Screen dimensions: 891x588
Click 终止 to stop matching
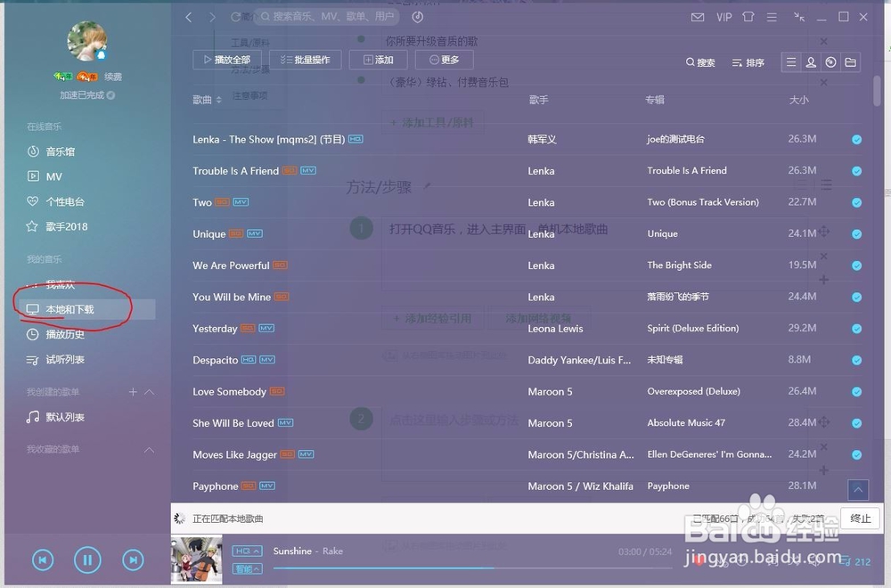coord(860,519)
